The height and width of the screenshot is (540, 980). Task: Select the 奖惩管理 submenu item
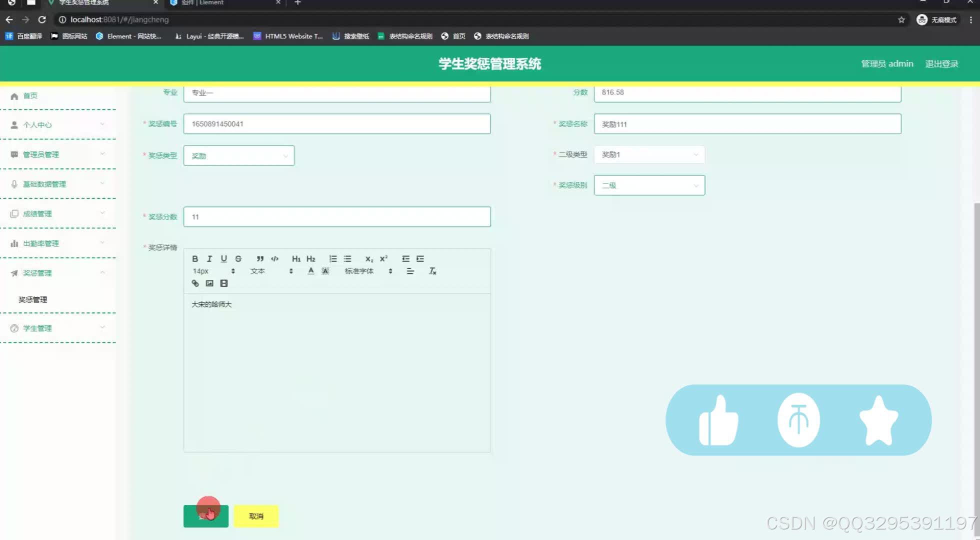33,299
